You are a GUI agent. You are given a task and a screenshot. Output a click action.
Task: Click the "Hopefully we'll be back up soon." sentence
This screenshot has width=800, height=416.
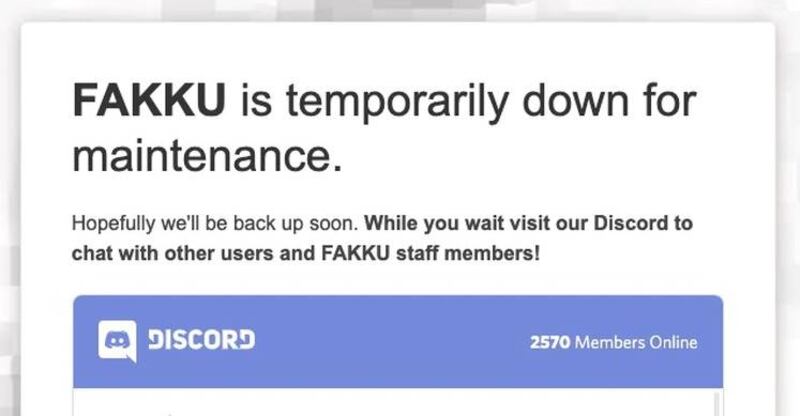pyautogui.click(x=215, y=224)
